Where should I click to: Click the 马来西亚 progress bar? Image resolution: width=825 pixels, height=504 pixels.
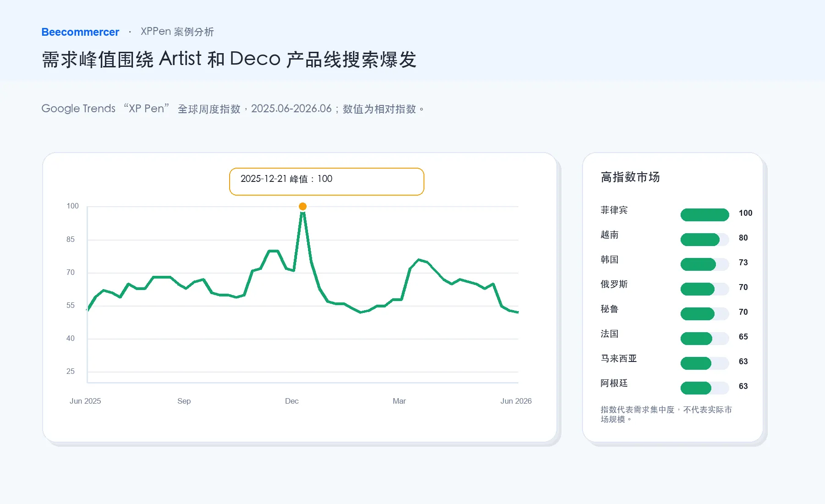pyautogui.click(x=705, y=363)
